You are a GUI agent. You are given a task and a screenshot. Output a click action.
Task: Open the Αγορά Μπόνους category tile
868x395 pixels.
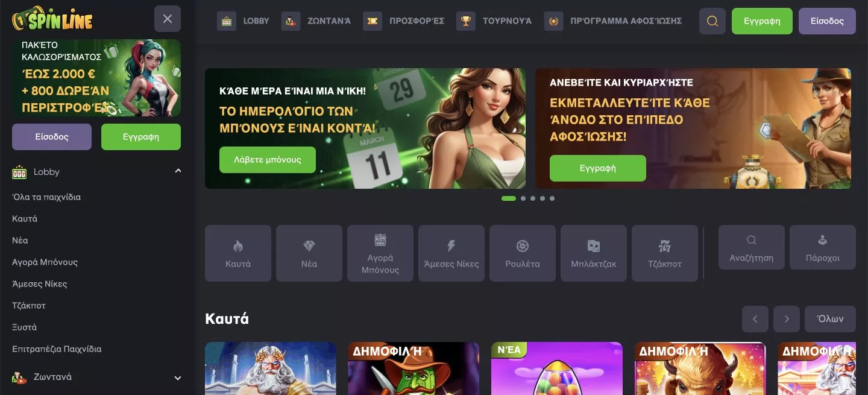380,253
